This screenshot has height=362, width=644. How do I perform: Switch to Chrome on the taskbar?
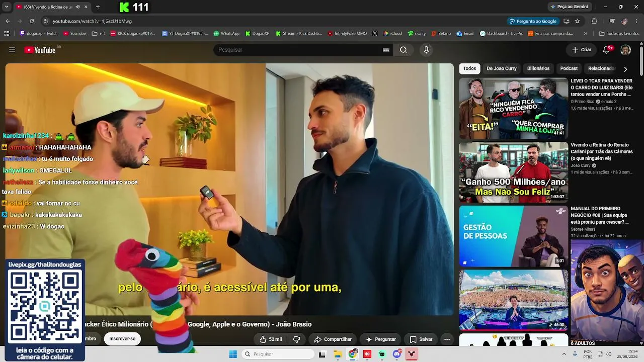(353, 354)
